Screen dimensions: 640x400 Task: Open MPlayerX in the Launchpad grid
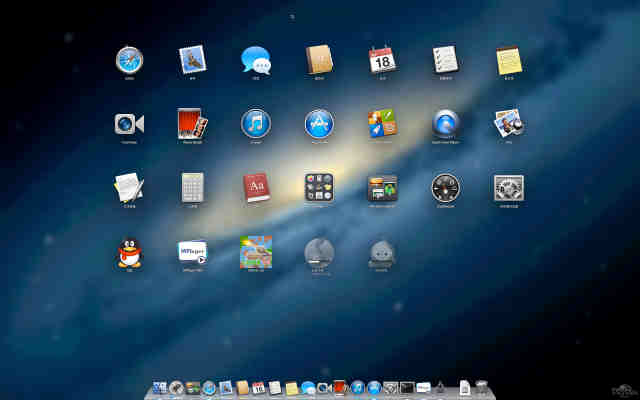coord(192,252)
